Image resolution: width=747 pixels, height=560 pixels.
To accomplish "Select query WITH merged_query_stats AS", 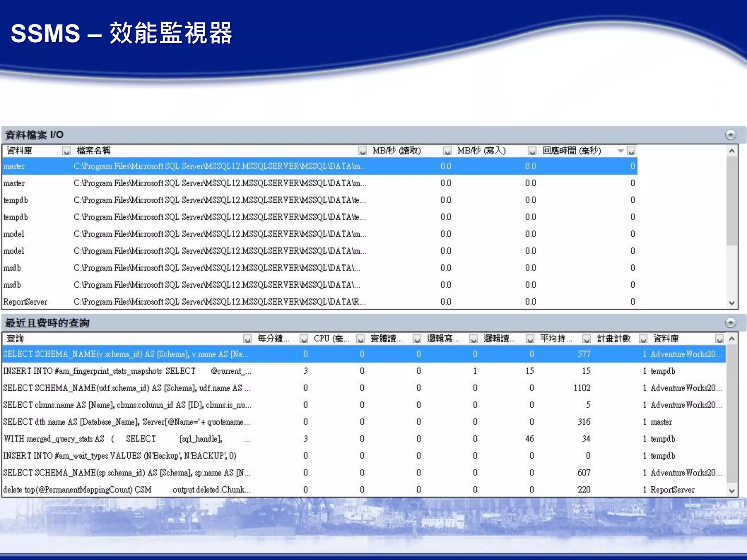I will (x=364, y=439).
